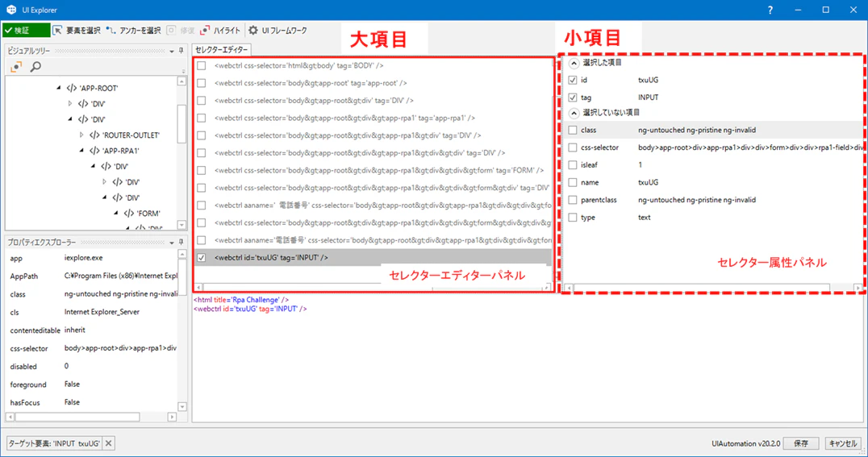Collapse the 選択していない項目 section
The height and width of the screenshot is (457, 868).
574,113
